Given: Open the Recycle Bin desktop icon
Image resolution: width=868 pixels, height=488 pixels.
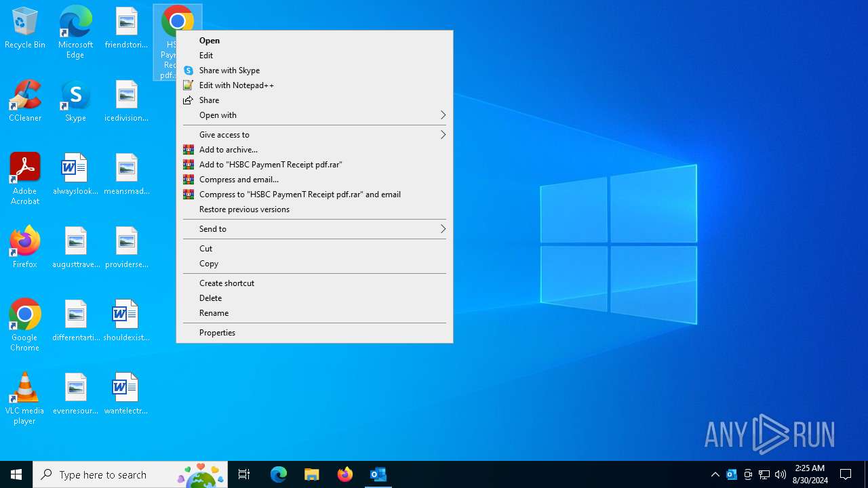Looking at the screenshot, I should point(25,28).
